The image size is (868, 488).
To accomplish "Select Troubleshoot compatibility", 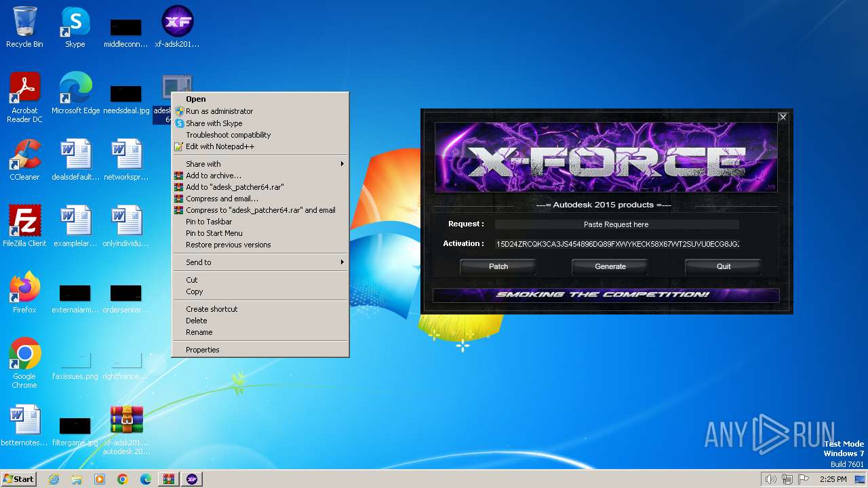I will point(260,135).
